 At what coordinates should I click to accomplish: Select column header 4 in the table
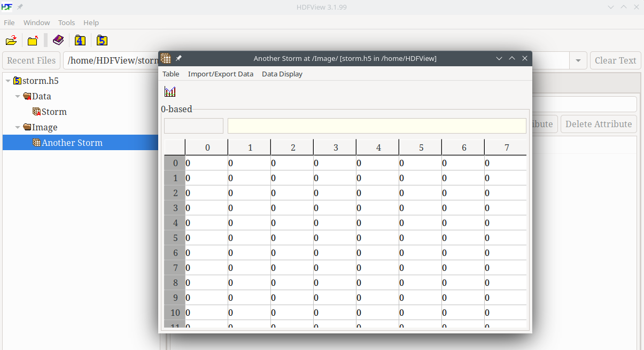coord(378,147)
